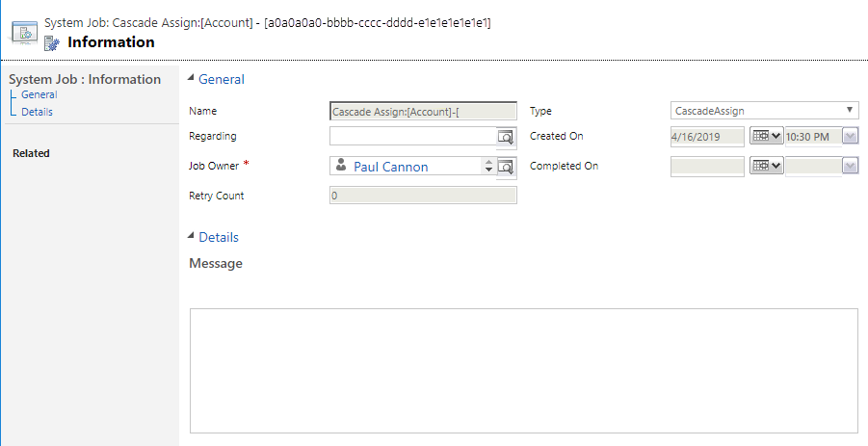This screenshot has width=868, height=446.
Task: Open the Completed On calendar picker
Action: point(766,167)
